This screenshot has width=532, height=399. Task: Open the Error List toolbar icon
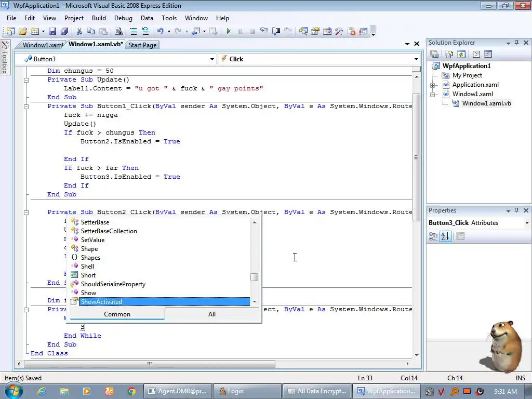pyautogui.click(x=351, y=31)
